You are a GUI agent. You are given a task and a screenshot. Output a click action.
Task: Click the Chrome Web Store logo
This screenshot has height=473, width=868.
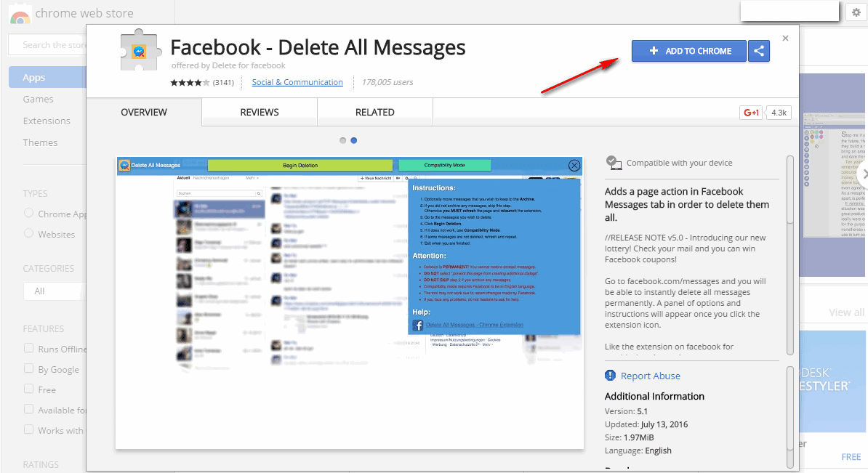click(20, 13)
